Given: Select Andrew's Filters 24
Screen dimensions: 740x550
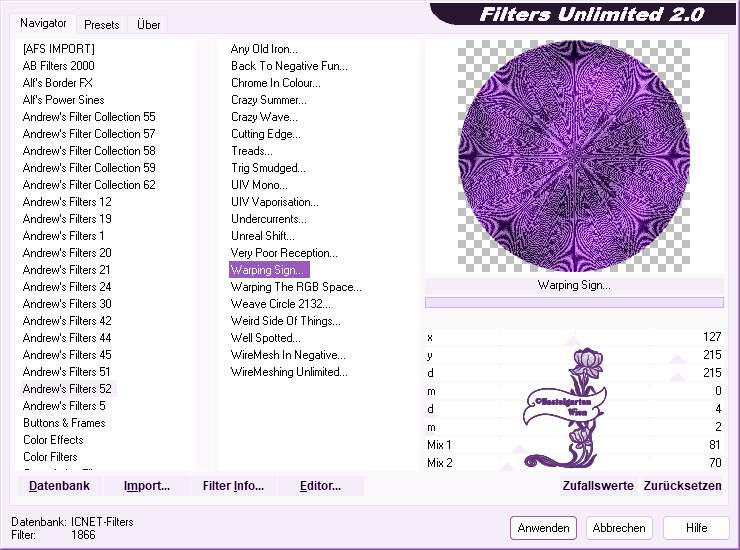Looking at the screenshot, I should tap(67, 287).
